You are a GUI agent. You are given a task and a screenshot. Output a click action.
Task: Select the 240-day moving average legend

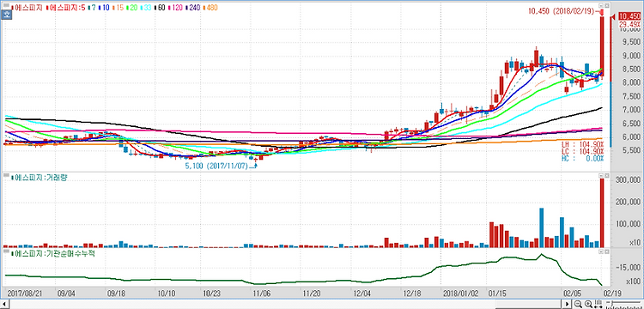(192, 8)
